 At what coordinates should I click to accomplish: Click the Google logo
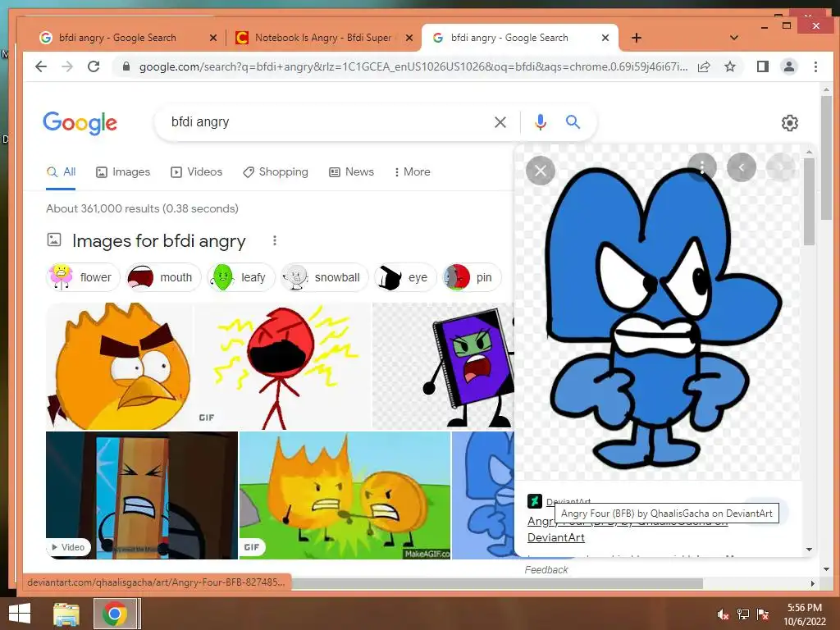coord(80,123)
